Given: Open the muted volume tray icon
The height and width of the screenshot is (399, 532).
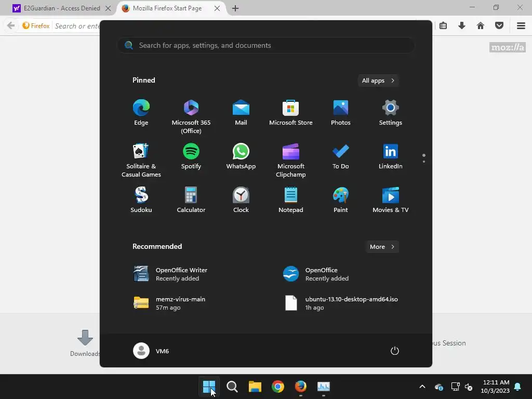Looking at the screenshot, I should click(x=469, y=387).
